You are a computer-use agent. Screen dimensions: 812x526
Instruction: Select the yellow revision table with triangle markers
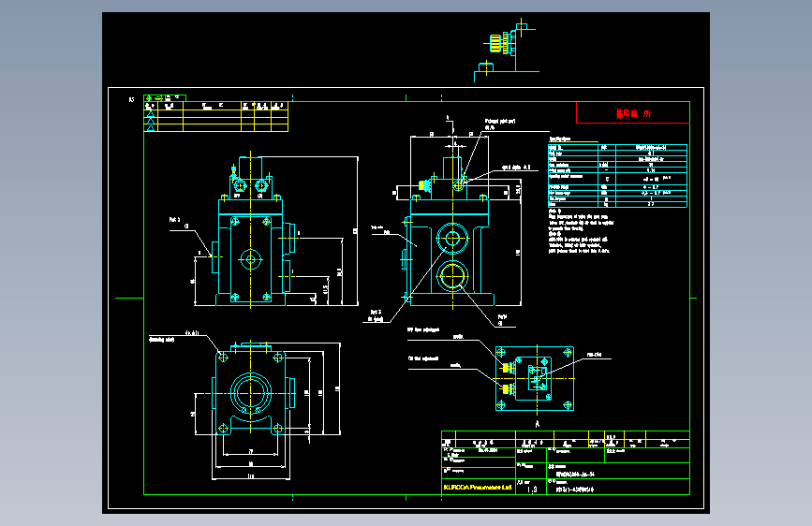pyautogui.click(x=216, y=116)
